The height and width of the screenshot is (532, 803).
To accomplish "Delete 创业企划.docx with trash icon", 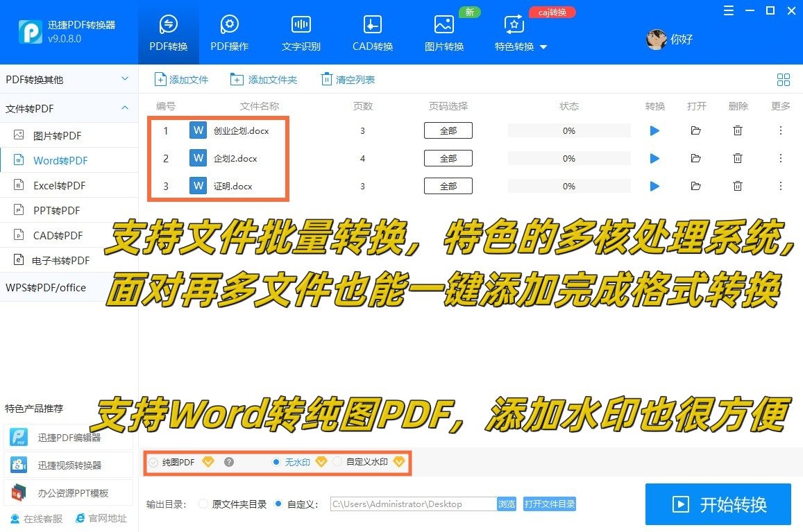I will (x=738, y=130).
